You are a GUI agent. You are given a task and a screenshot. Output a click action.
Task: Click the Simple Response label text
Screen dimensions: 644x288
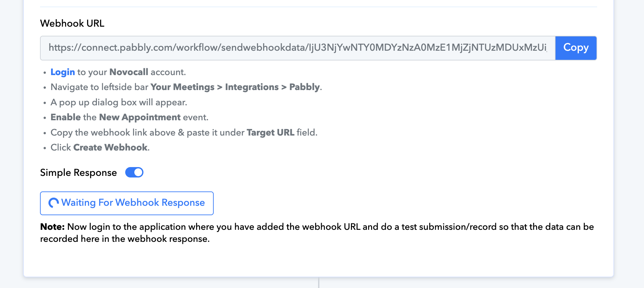coord(78,173)
